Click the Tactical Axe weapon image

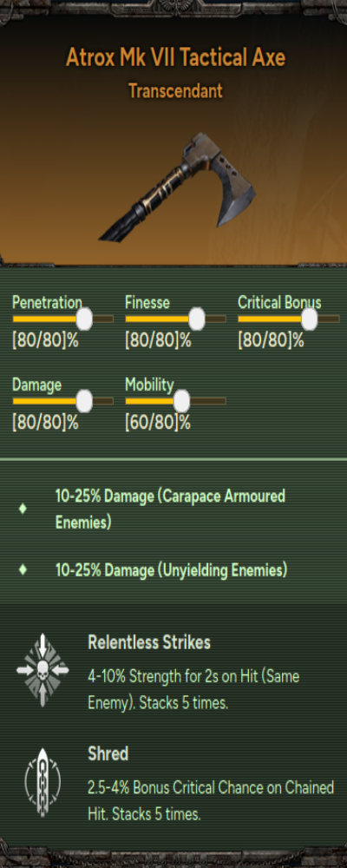177,187
